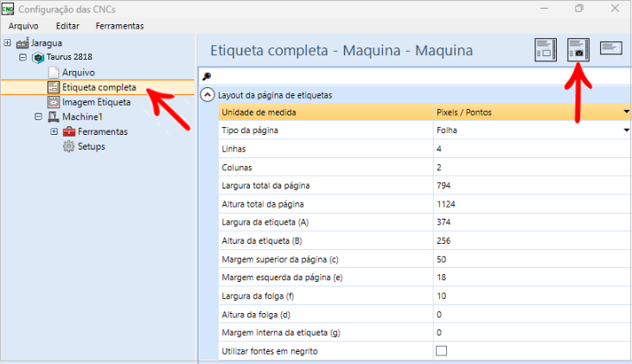Select the Jaragua tree item

[47, 42]
